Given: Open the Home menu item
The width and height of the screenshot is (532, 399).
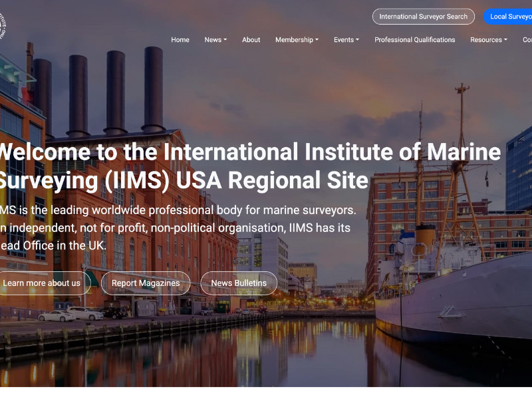Looking at the screenshot, I should [180, 40].
